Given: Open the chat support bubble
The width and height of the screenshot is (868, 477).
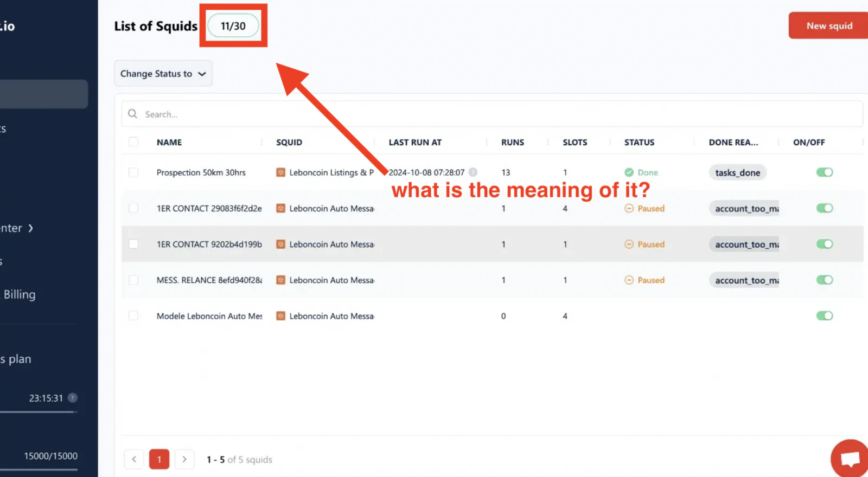Looking at the screenshot, I should tap(851, 459).
